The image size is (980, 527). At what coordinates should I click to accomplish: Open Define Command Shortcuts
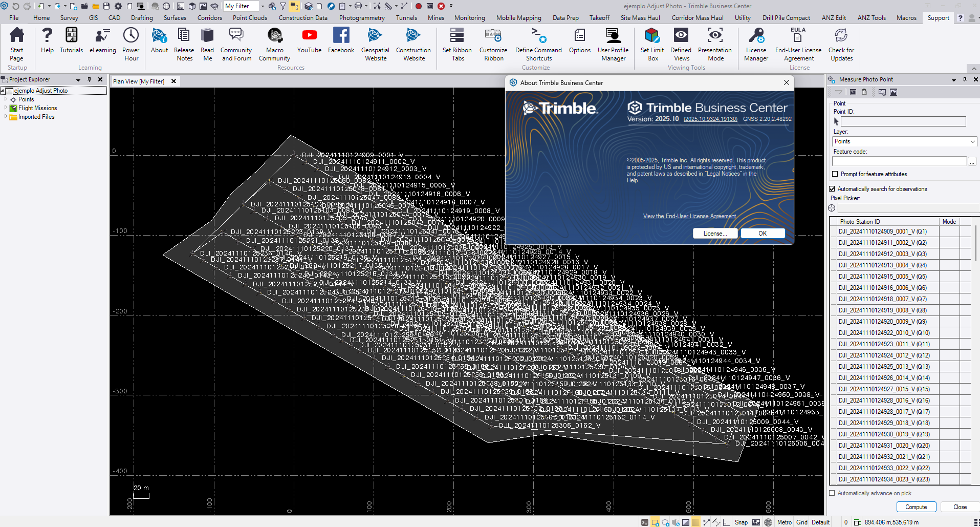(x=538, y=44)
